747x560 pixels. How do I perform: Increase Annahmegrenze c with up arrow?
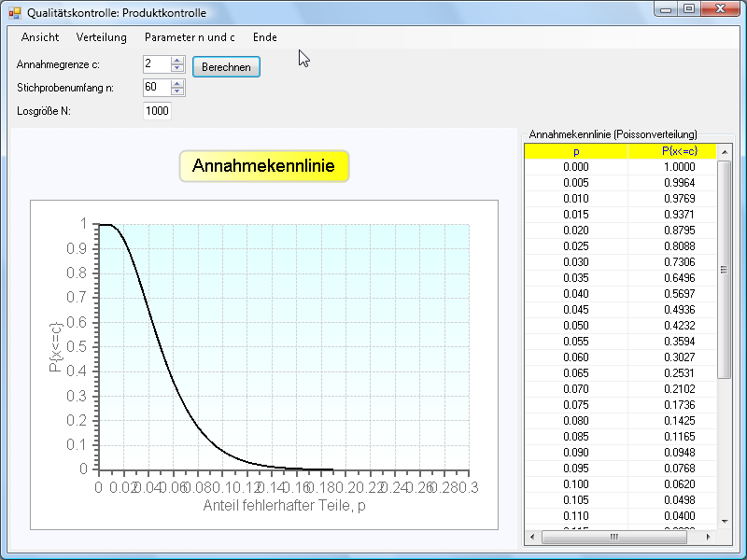(177, 61)
